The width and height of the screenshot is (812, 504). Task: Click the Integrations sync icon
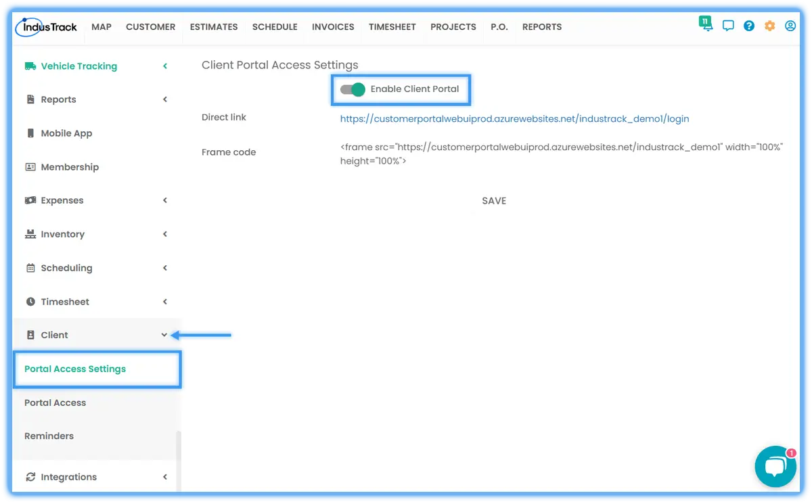tap(30, 477)
